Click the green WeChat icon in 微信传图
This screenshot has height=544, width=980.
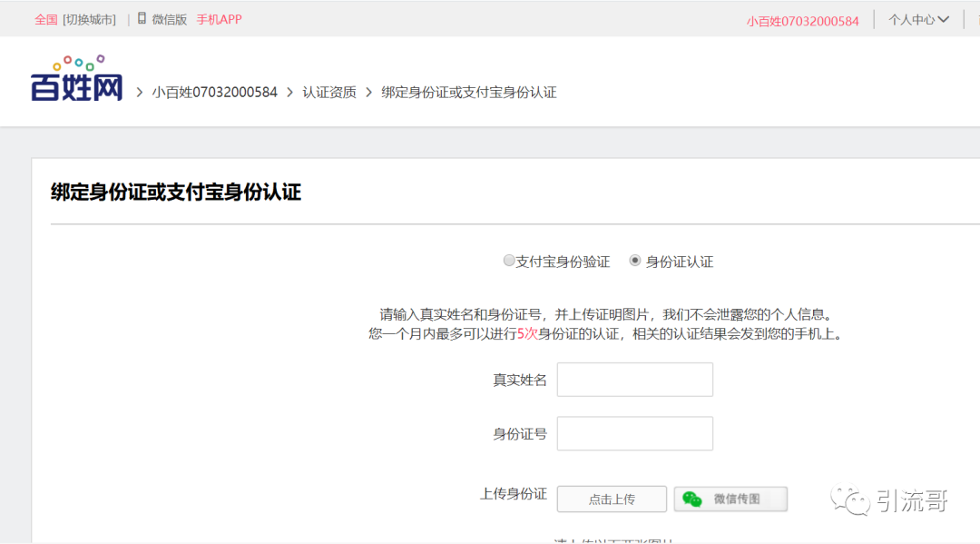click(x=692, y=499)
